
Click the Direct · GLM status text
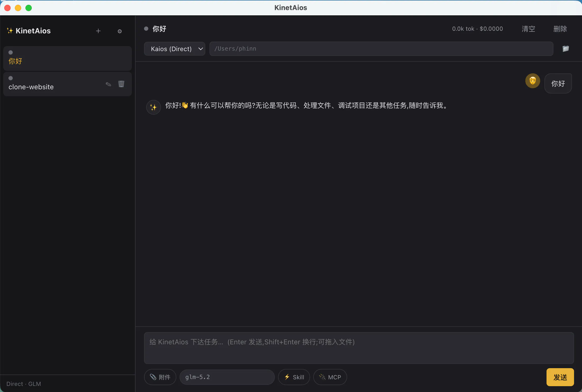tap(24, 384)
